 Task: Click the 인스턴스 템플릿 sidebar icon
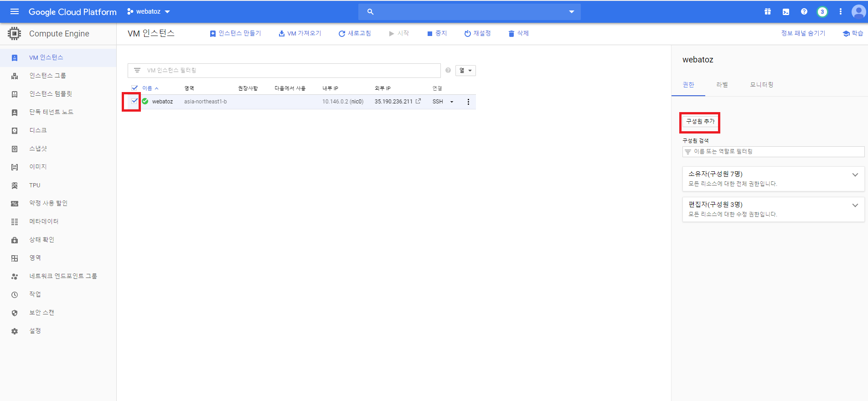15,94
